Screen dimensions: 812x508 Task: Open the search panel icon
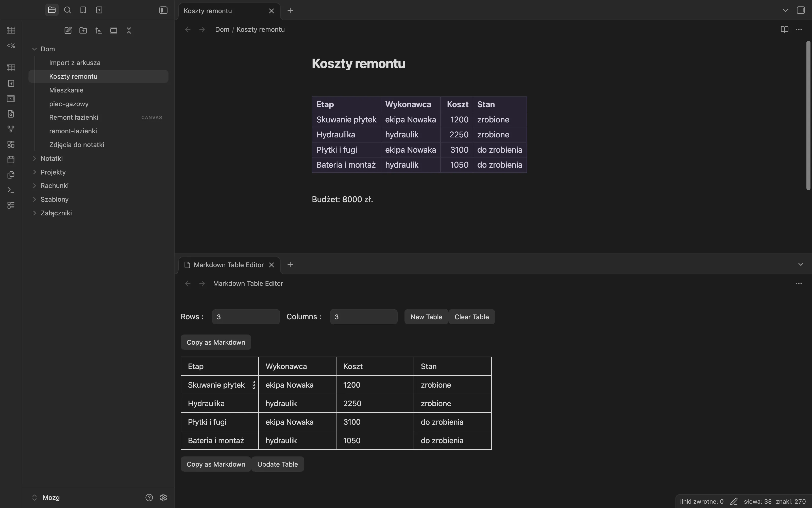[67, 10]
